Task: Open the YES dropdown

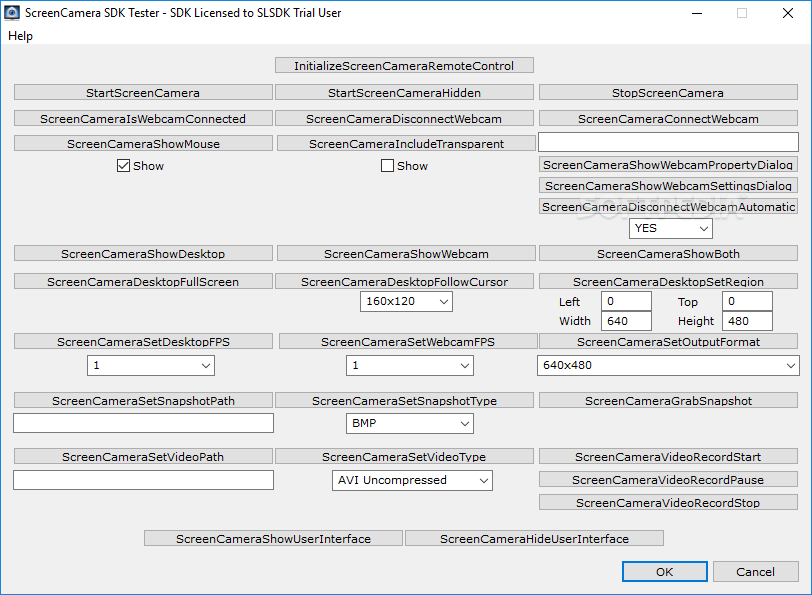Action: tap(671, 228)
